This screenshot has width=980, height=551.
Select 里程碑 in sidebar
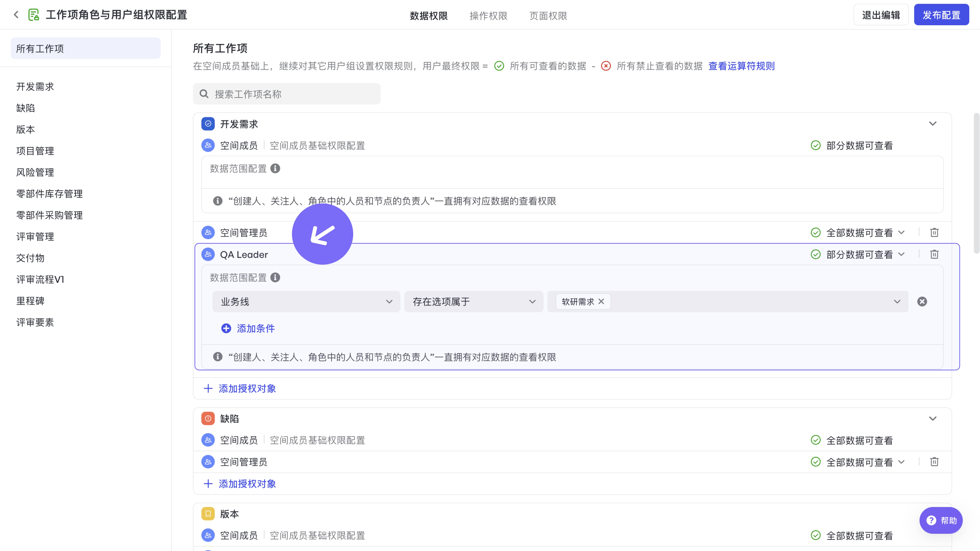tap(30, 301)
